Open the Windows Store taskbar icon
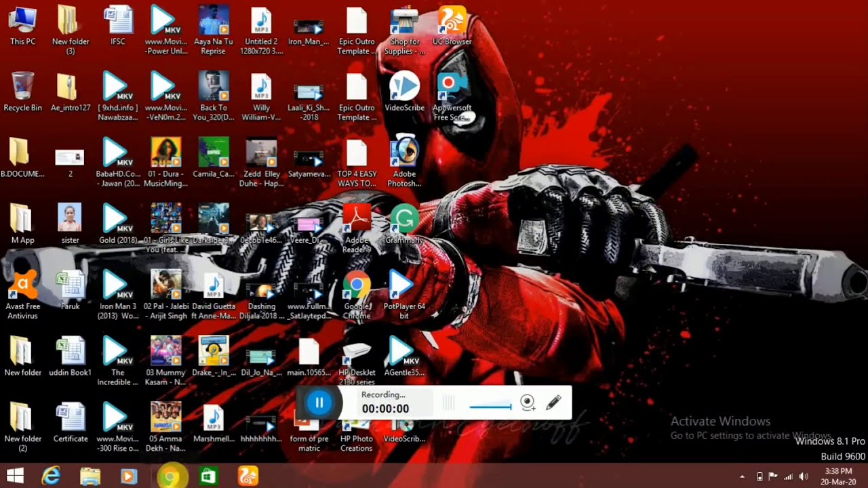 tap(208, 476)
